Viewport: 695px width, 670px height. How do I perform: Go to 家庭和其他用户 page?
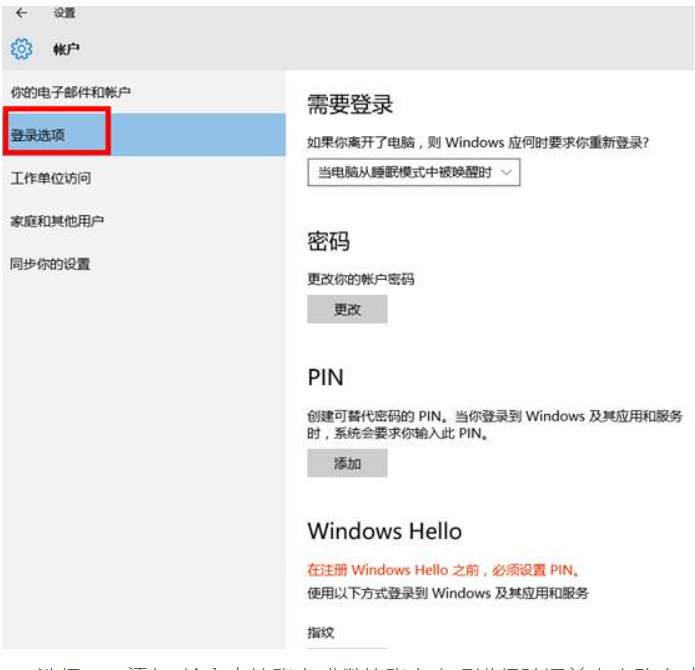click(x=57, y=221)
